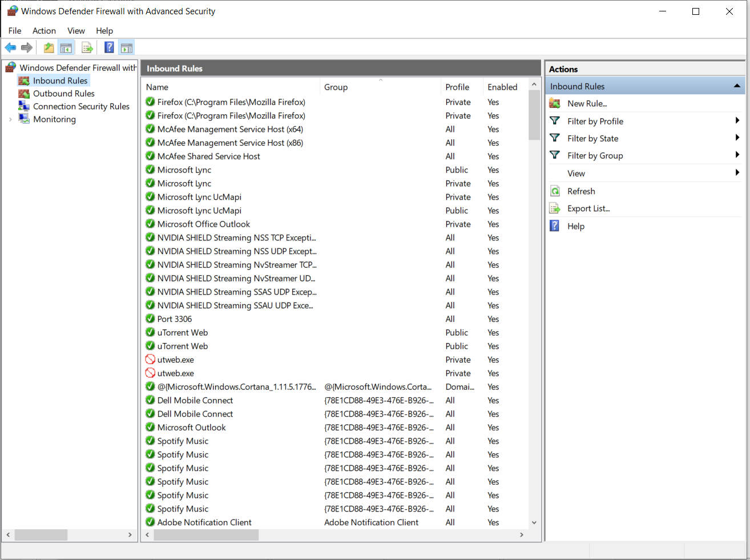Click the vertical scrollbar thumb of the rules list
Image resolution: width=750 pixels, height=560 pixels.
click(534, 115)
